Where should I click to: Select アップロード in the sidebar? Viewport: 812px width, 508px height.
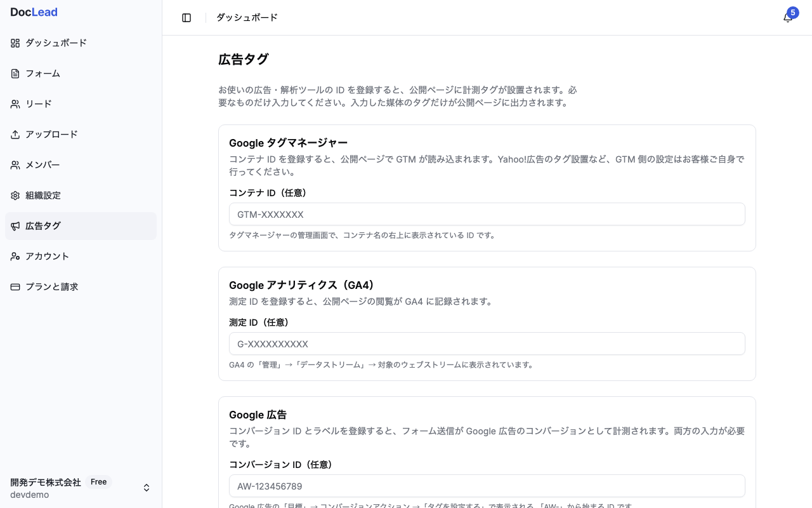81,135
